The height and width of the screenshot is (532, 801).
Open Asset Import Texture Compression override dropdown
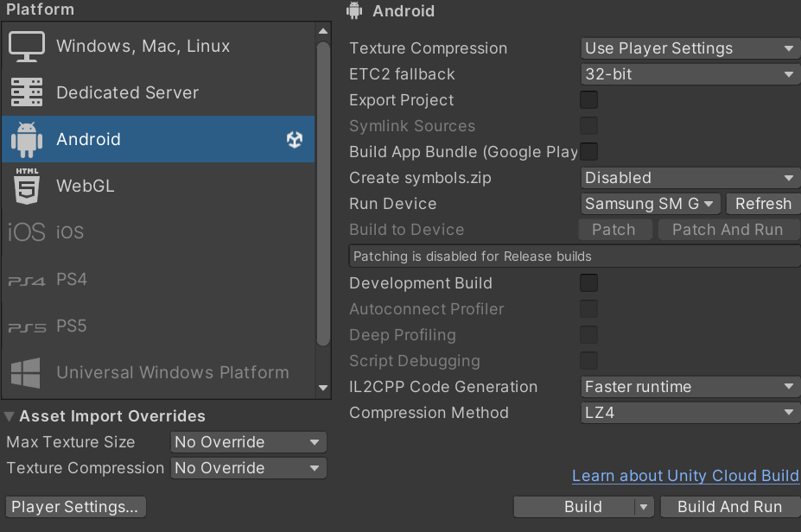[x=248, y=468]
